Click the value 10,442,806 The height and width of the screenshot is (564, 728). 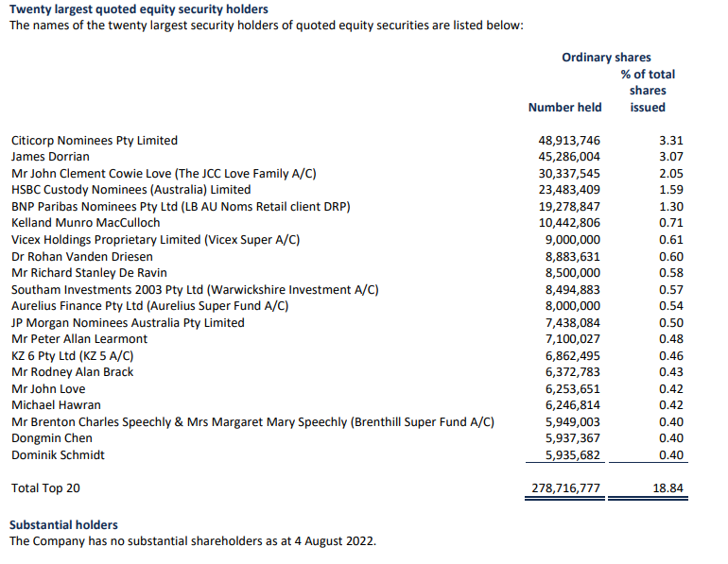click(x=569, y=223)
